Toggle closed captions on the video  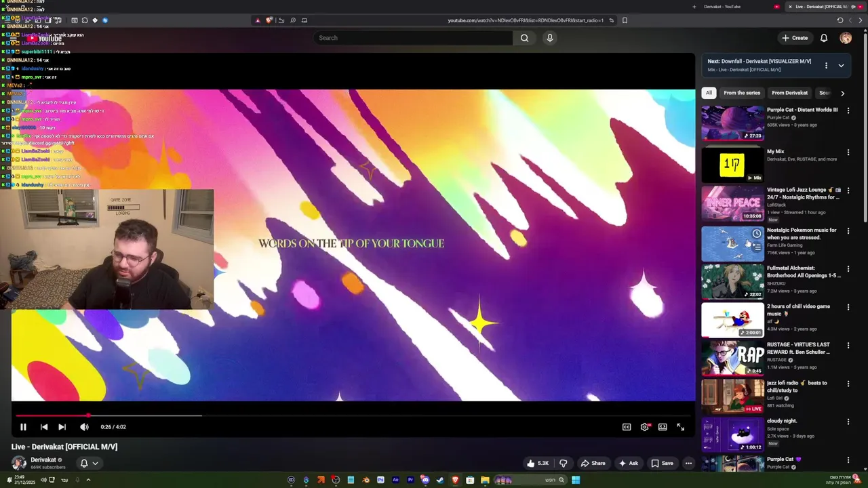tap(627, 427)
